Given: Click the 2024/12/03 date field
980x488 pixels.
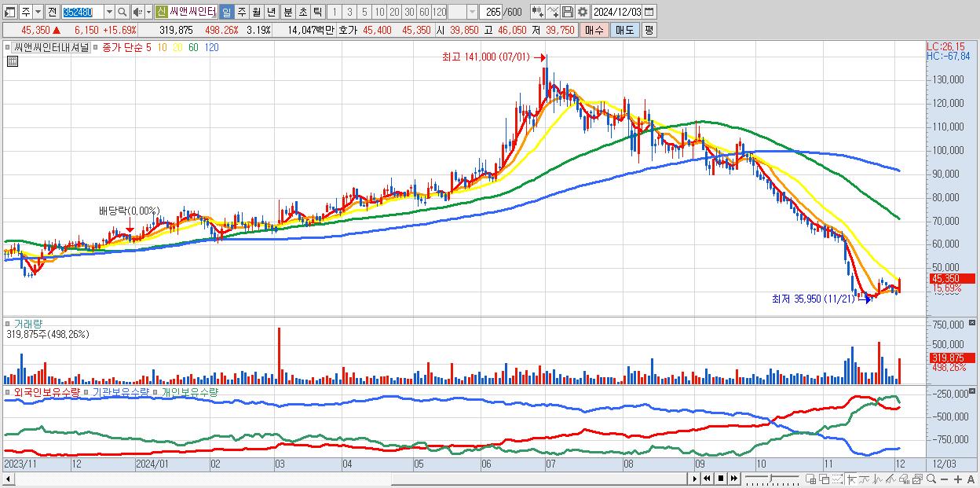Looking at the screenshot, I should click(616, 13).
